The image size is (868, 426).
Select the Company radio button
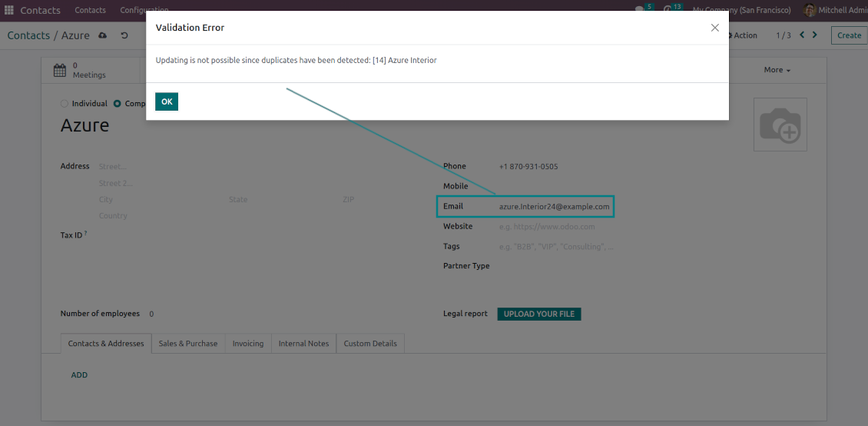[x=118, y=104]
